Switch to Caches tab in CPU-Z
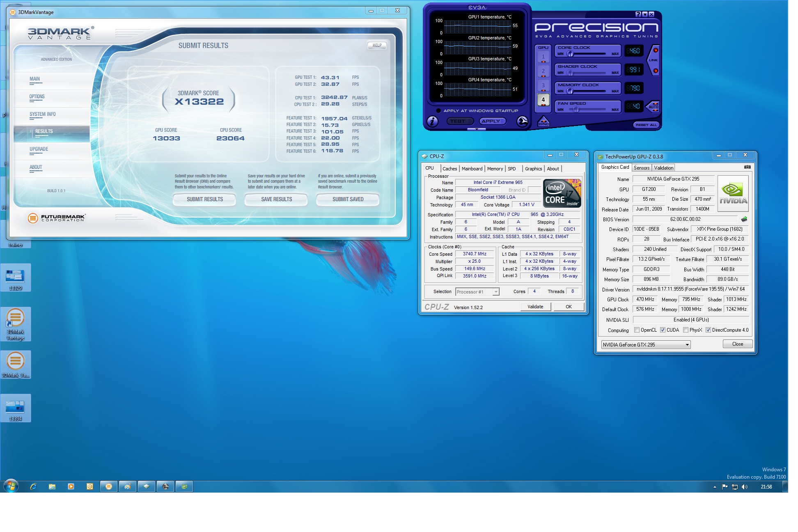Image resolution: width=798 pixels, height=532 pixels. (449, 169)
